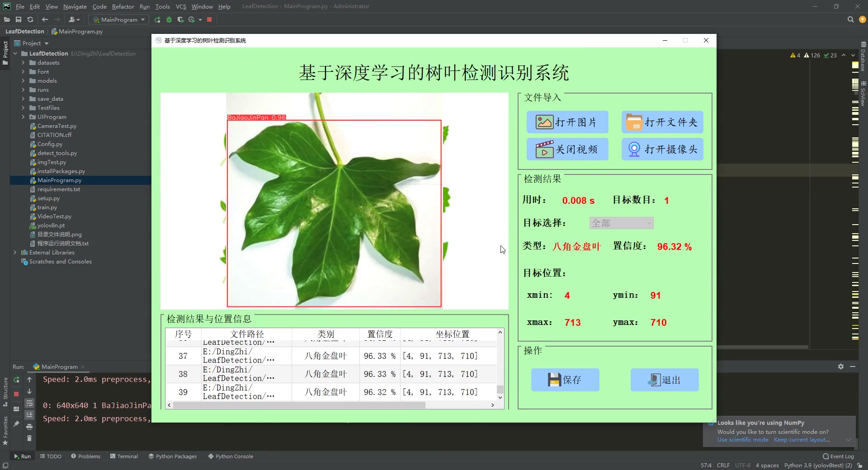Viewport: 868px width, 470px height.
Task: Expand the datasets folder in the project tree
Action: [x=23, y=62]
